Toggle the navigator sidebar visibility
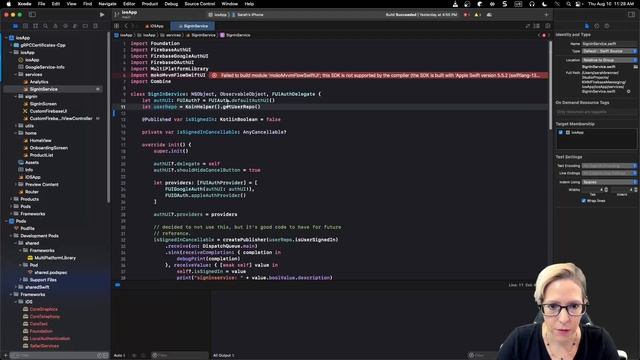The height and width of the screenshot is (360, 640). tap(32, 14)
